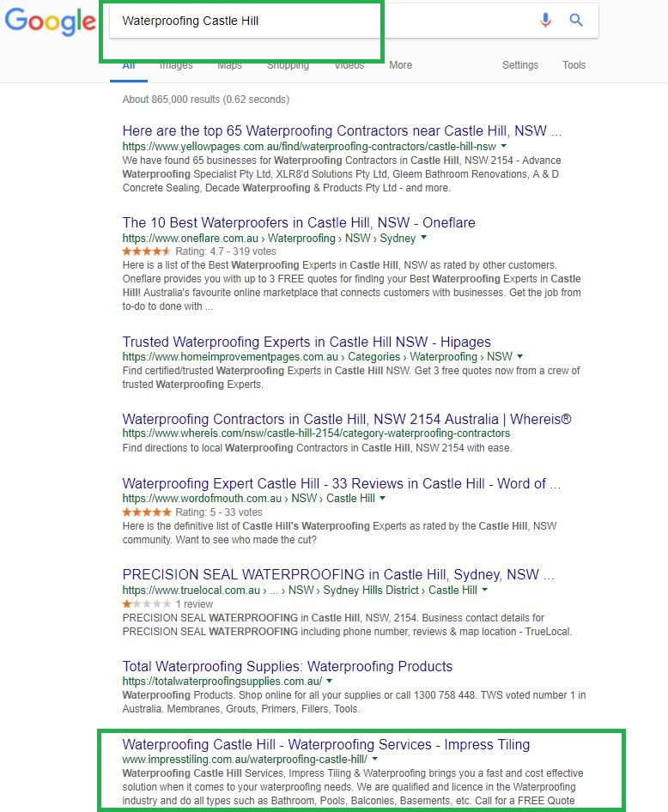Open 'Waterproofing Expert Castle Hill - 33 Reviews' result

[341, 483]
